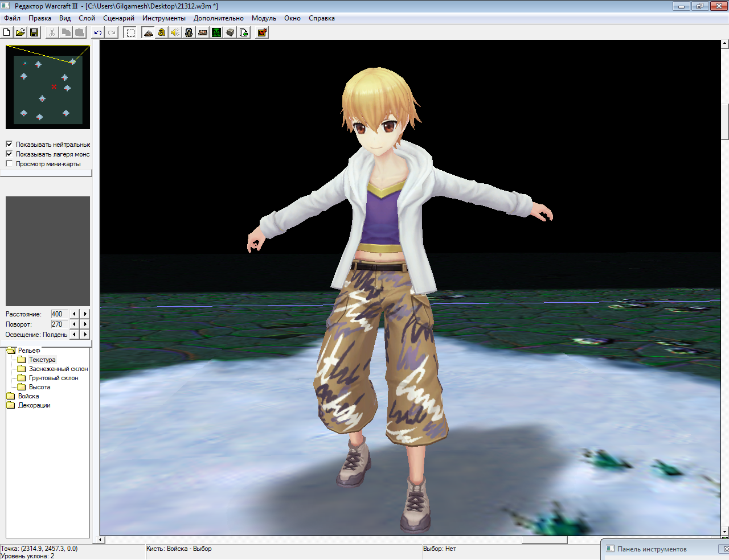Click the Redo arrow icon
Viewport: 729px width, 560px height.
coord(112,32)
